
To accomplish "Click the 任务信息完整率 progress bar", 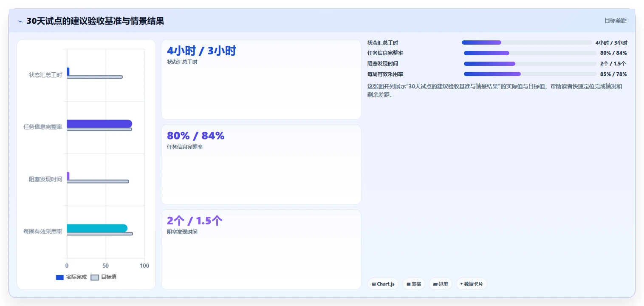I will [530, 53].
